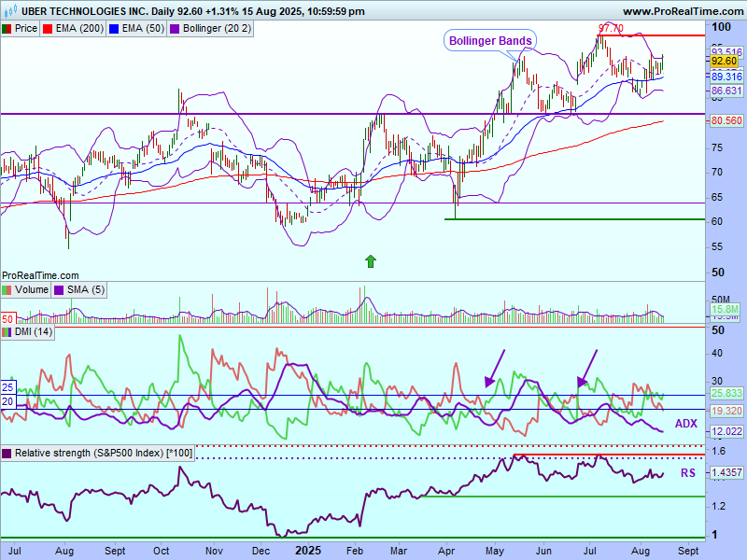Image resolution: width=747 pixels, height=560 pixels.
Task: Select the Bollinger (20 2) legend label
Action: [217, 29]
